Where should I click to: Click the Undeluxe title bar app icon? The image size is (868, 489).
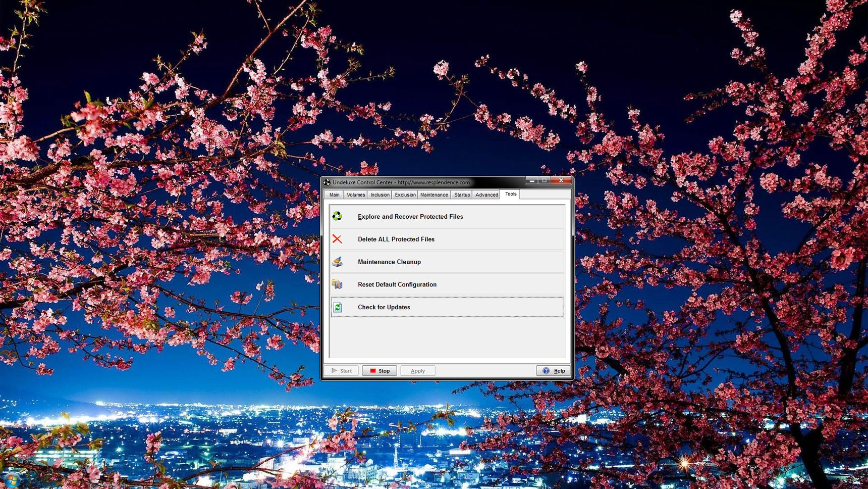pyautogui.click(x=327, y=182)
